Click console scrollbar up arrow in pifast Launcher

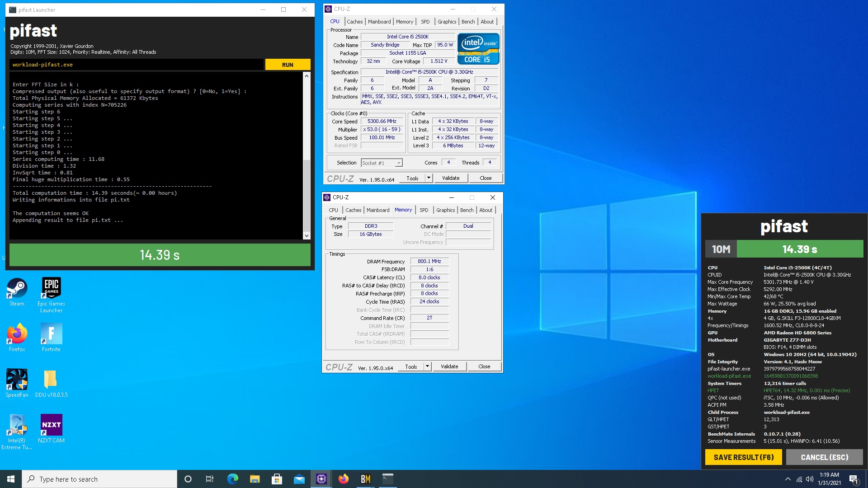click(307, 76)
